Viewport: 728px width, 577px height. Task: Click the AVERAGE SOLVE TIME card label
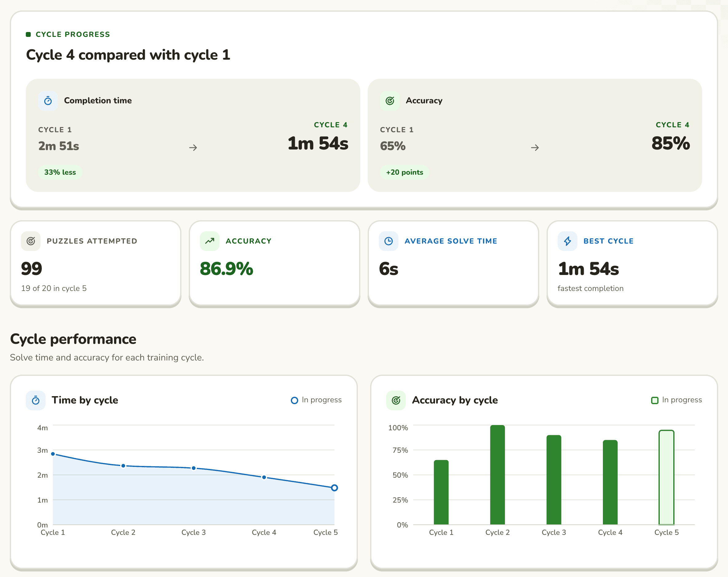(x=451, y=241)
